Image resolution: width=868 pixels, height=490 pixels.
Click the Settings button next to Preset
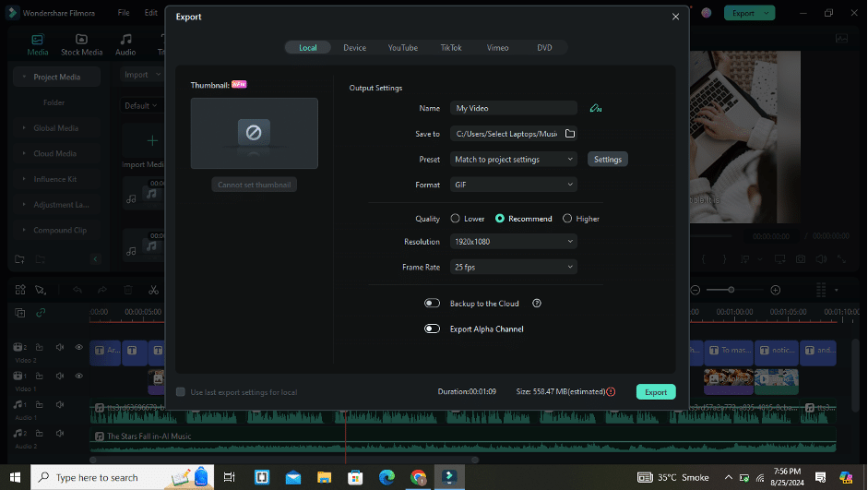pyautogui.click(x=608, y=160)
